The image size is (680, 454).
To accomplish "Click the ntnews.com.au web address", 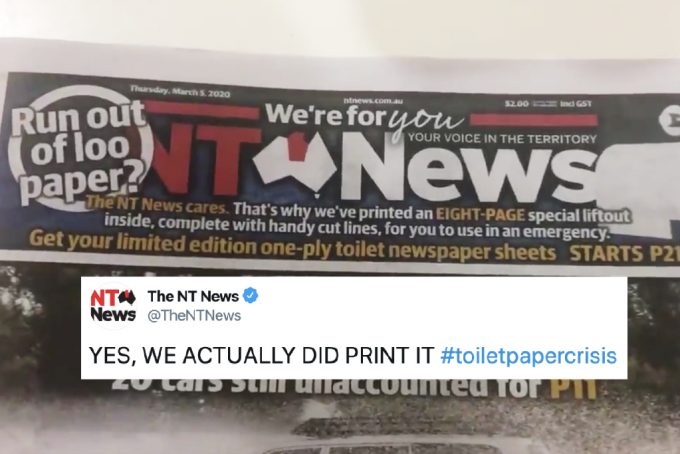I will [373, 101].
